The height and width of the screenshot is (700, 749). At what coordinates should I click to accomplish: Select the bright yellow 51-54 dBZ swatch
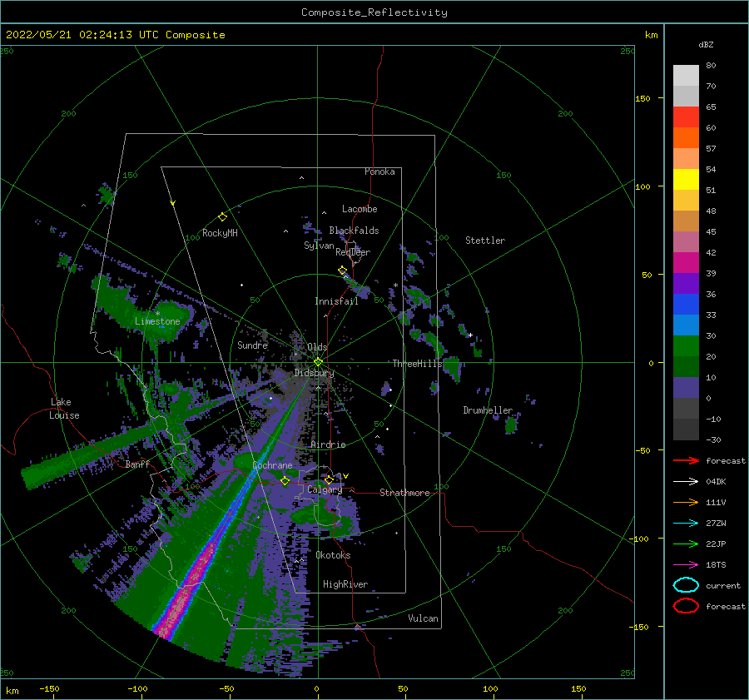point(686,180)
